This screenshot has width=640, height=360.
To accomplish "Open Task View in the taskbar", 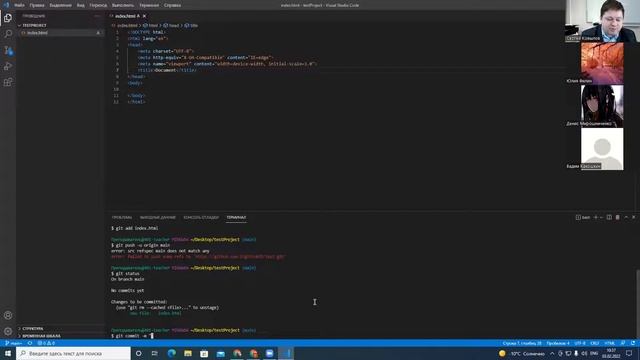I will (155, 353).
